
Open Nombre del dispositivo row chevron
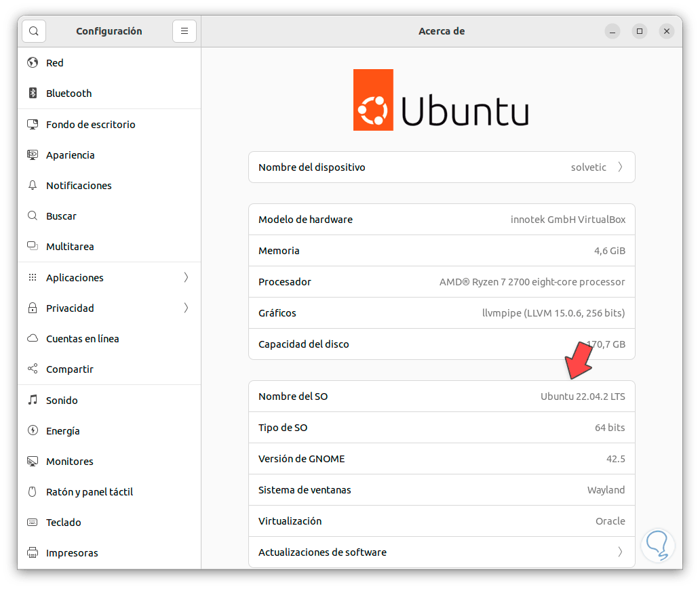pos(620,167)
